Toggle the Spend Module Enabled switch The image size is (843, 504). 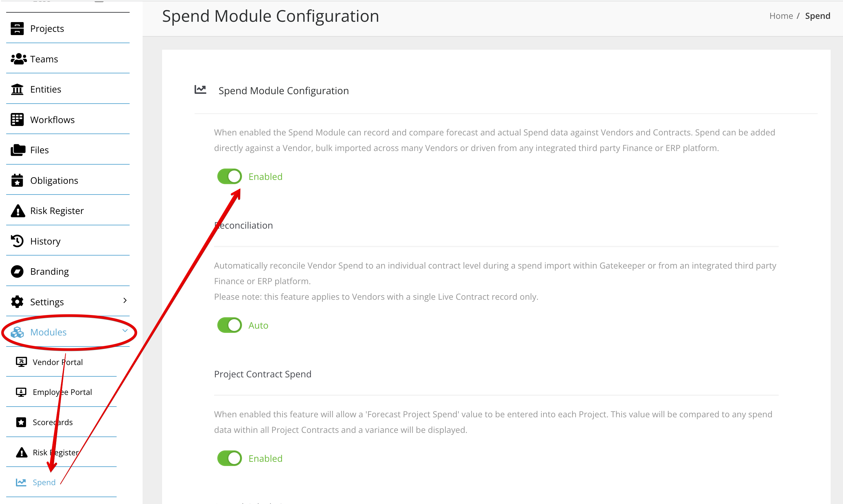[x=230, y=176]
